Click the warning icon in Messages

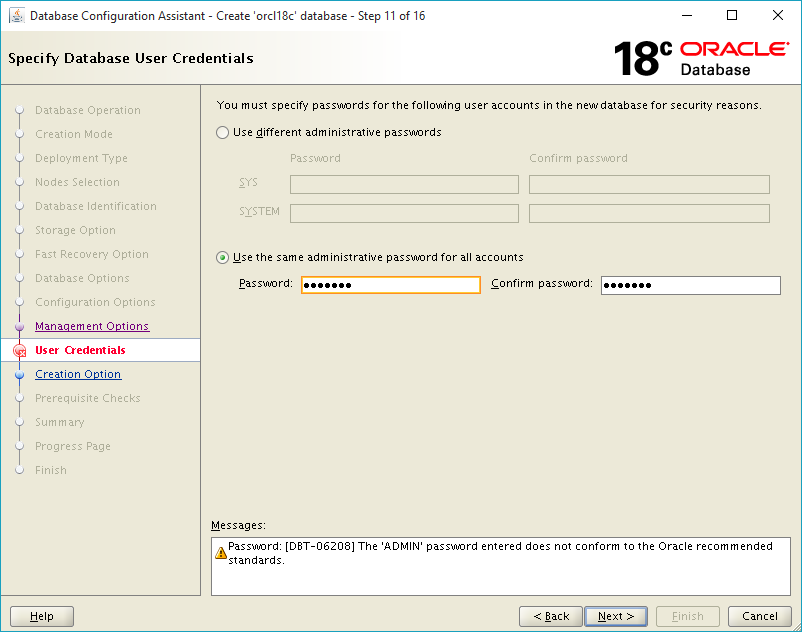point(221,553)
